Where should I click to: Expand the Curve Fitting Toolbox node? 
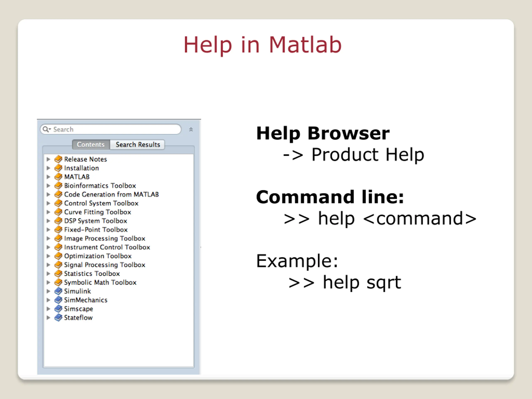(48, 212)
